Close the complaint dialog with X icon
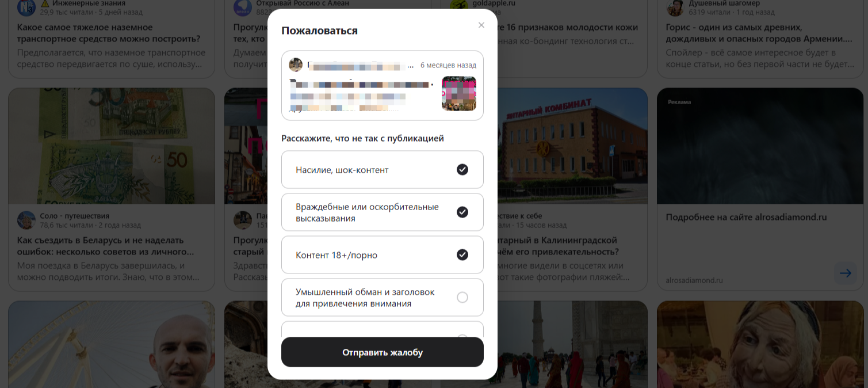Viewport: 868px width, 388px height. 481,25
